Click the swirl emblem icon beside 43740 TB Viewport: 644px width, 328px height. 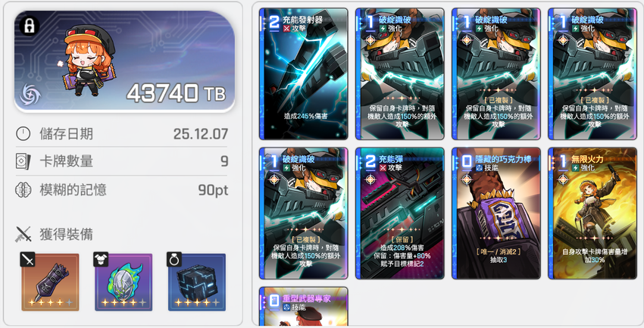31,95
